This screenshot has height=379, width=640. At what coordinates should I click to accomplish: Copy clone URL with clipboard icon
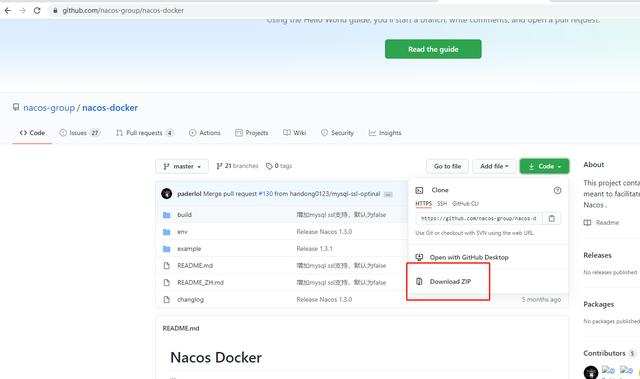pyautogui.click(x=551, y=218)
